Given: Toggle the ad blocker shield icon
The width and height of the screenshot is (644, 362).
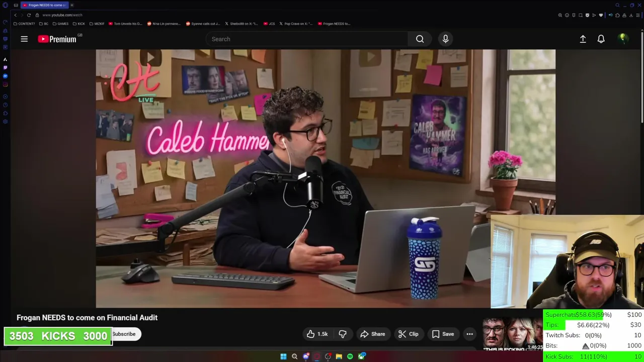Looking at the screenshot, I should pyautogui.click(x=587, y=15).
